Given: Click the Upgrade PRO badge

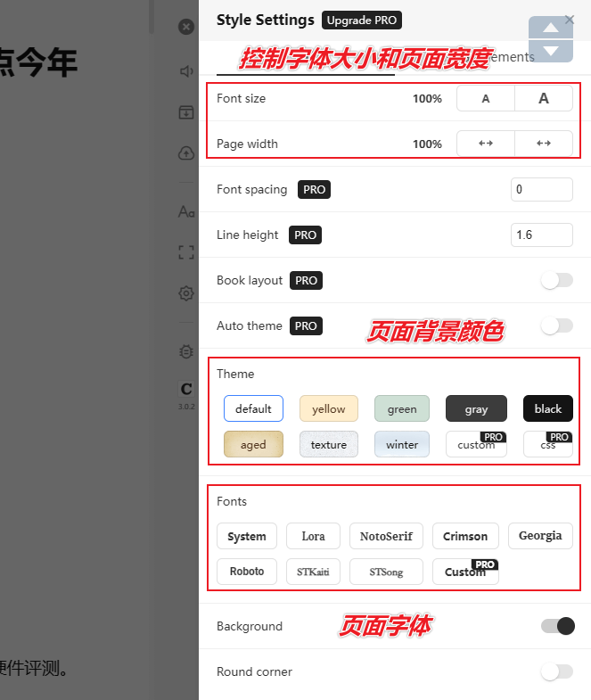Looking at the screenshot, I should click(x=362, y=21).
